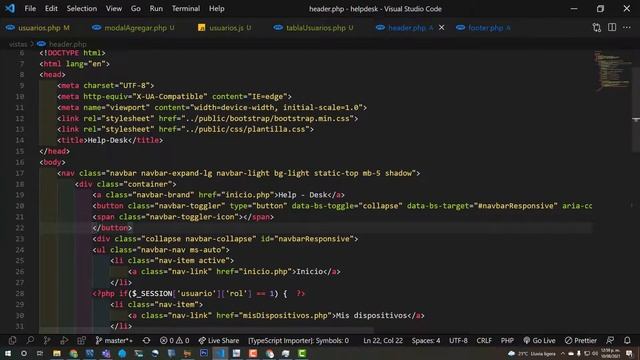Viewport: 640px width, 360px height.
Task: Split the editor to the right
Action: pyautogui.click(x=612, y=27)
